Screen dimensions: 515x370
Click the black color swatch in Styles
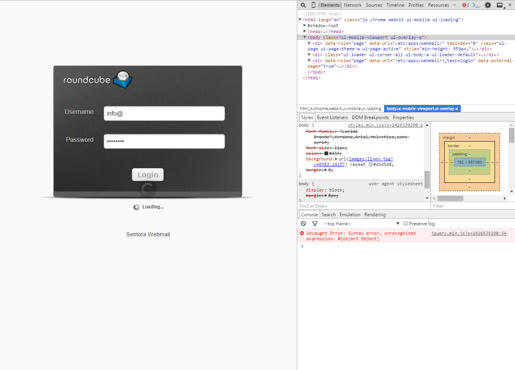(326, 153)
